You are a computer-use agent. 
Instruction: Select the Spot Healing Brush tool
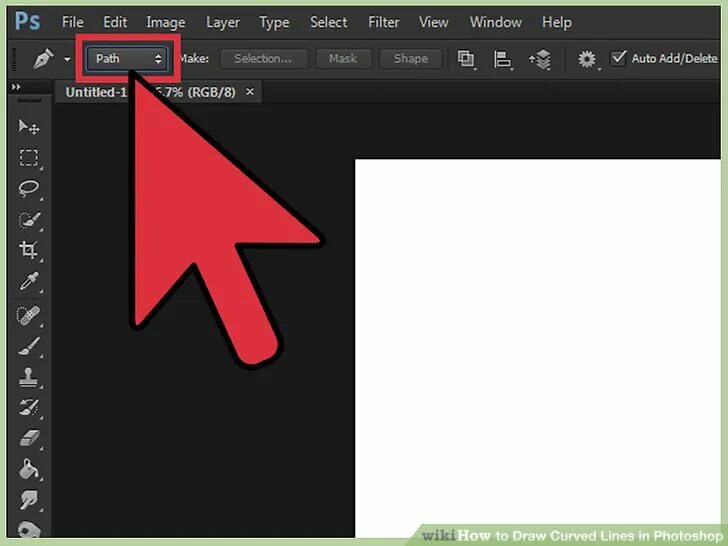(x=28, y=315)
